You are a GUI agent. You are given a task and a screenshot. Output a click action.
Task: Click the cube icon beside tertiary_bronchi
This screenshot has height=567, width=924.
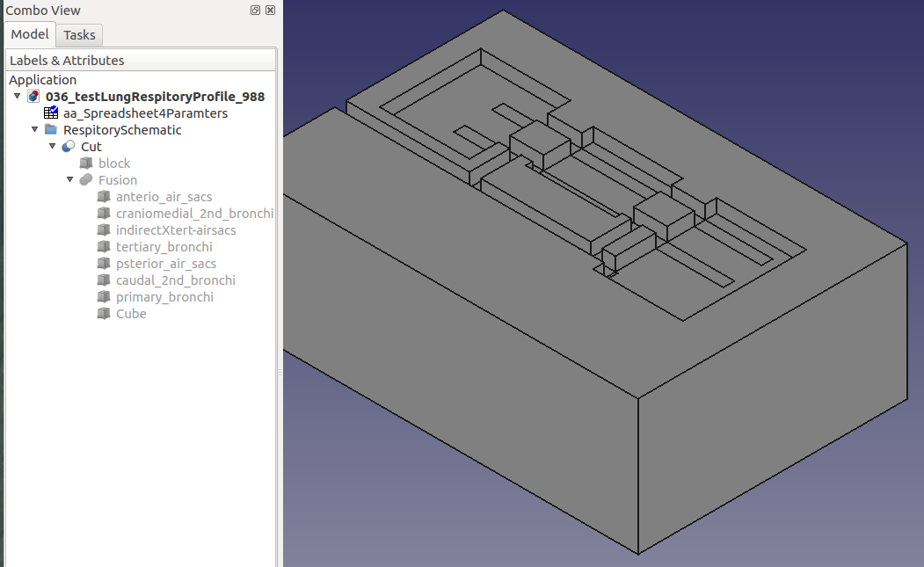(104, 247)
